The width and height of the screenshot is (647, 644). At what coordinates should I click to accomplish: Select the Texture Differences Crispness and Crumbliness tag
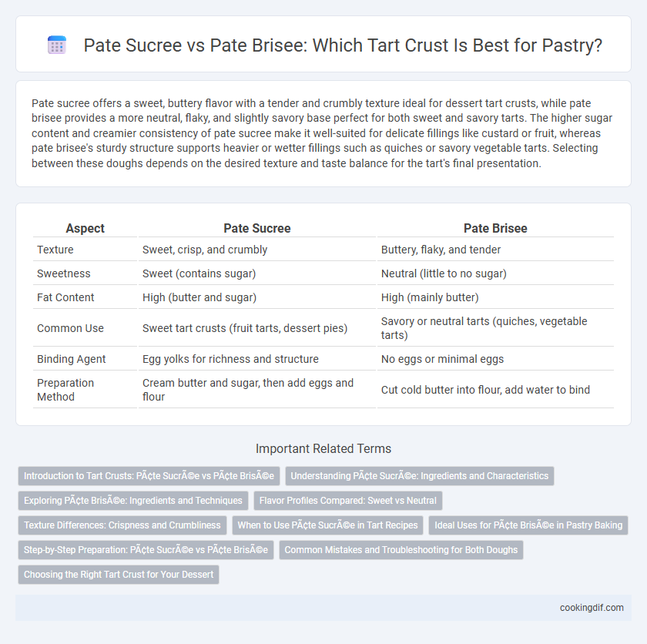click(122, 525)
